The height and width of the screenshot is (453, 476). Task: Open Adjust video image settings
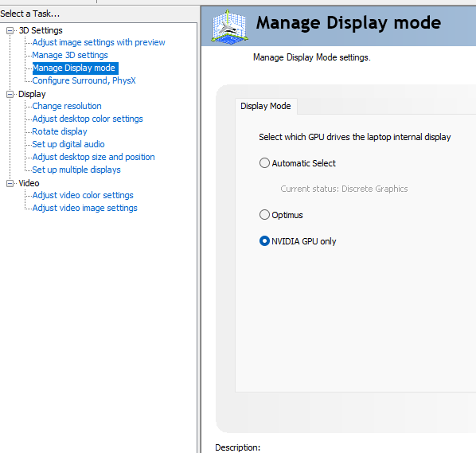pos(84,208)
